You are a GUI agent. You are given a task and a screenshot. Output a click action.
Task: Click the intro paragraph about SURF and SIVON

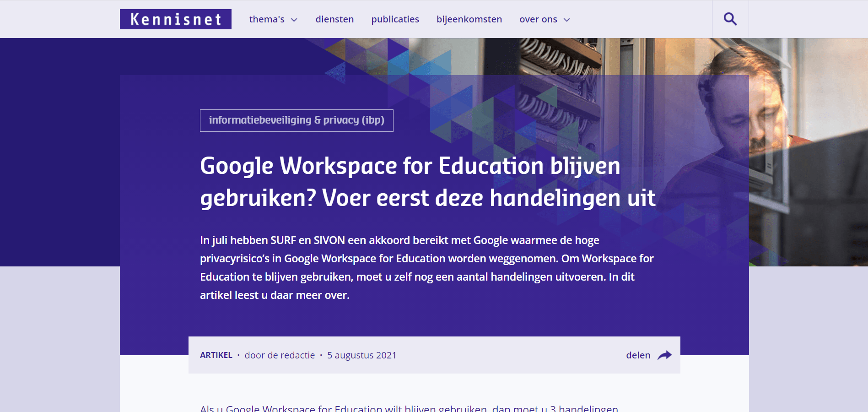(426, 268)
